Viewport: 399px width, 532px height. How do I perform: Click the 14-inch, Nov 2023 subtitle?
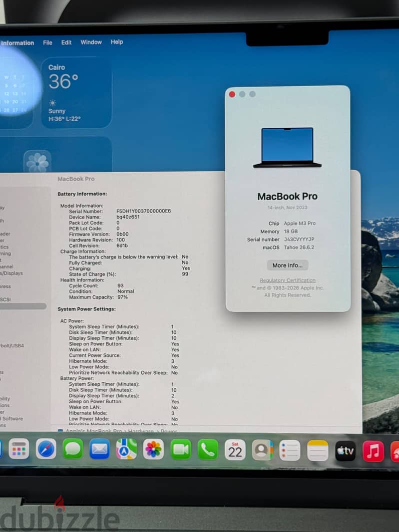(287, 207)
